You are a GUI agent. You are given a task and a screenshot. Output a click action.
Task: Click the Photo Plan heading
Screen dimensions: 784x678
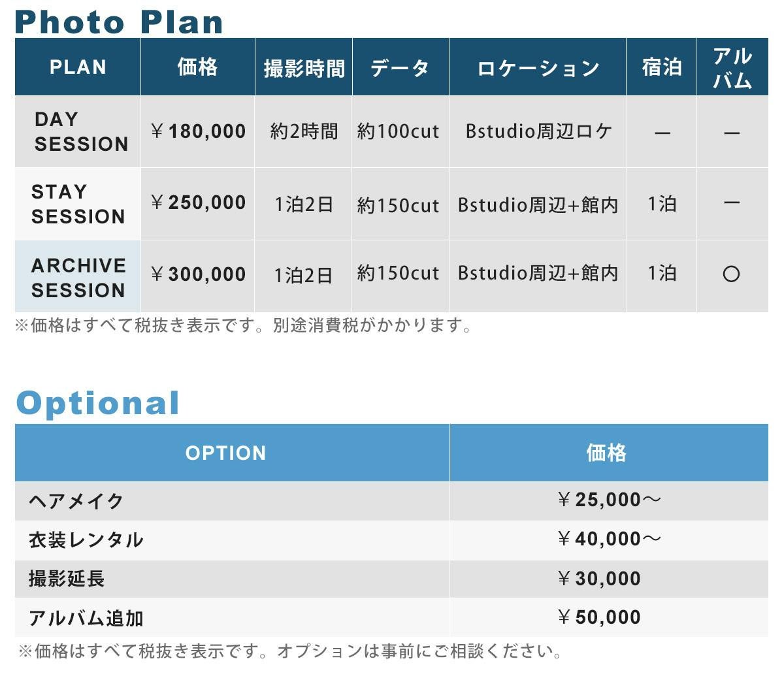[119, 22]
